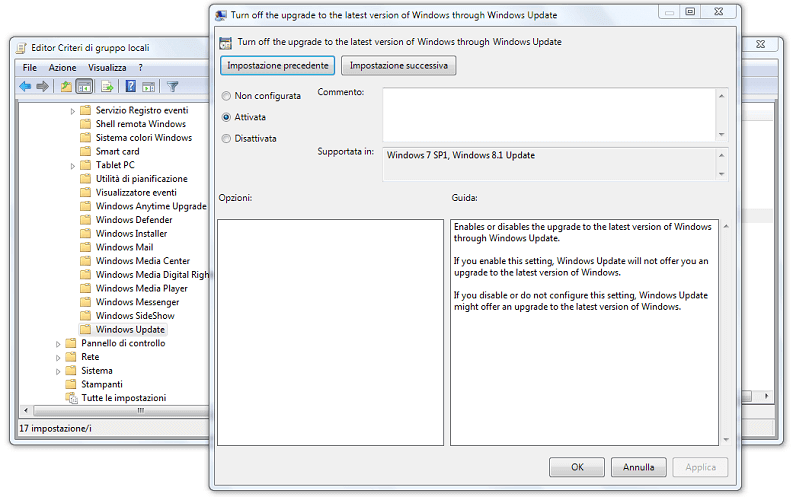
Task: Expand the Servizio Registro eventi node
Action: coord(72,111)
